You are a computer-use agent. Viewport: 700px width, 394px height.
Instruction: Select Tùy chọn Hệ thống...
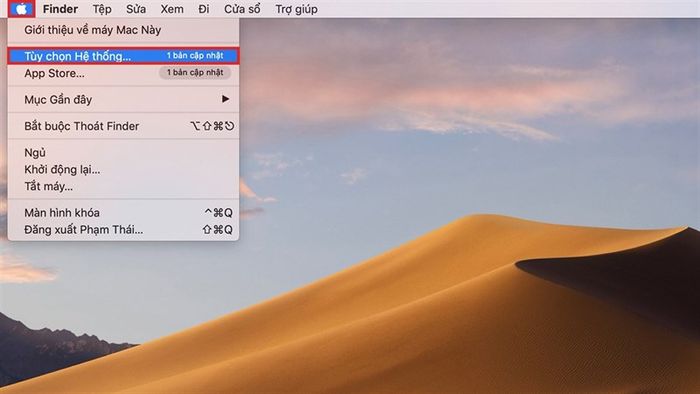click(x=123, y=56)
